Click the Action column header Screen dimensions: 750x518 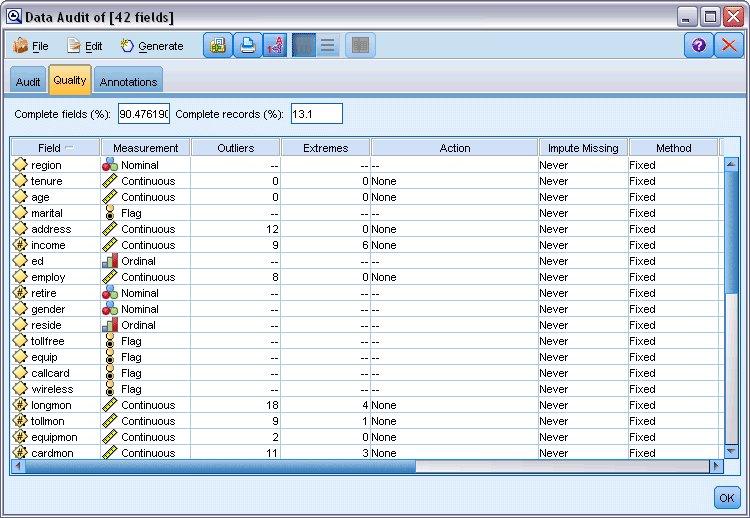[454, 148]
